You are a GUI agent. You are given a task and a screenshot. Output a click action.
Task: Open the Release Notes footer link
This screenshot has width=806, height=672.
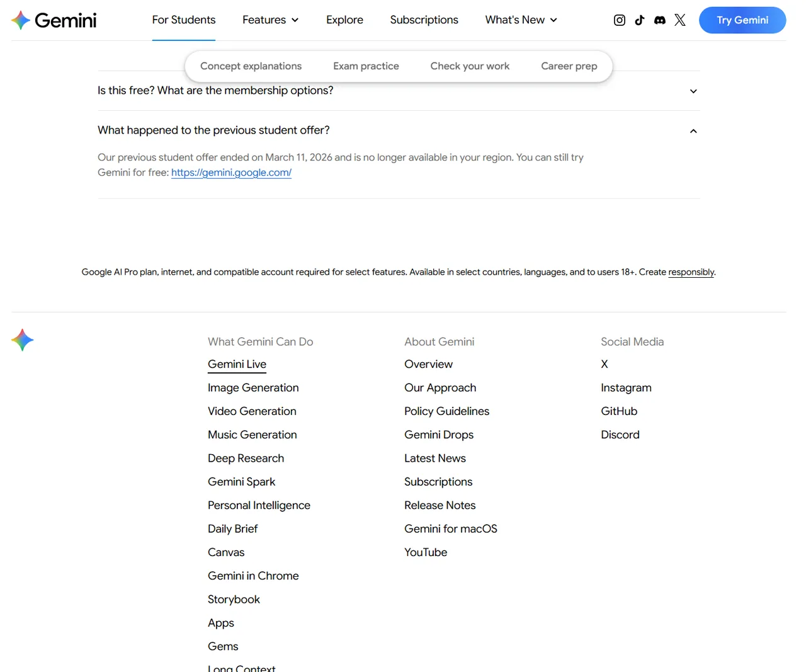pyautogui.click(x=440, y=505)
